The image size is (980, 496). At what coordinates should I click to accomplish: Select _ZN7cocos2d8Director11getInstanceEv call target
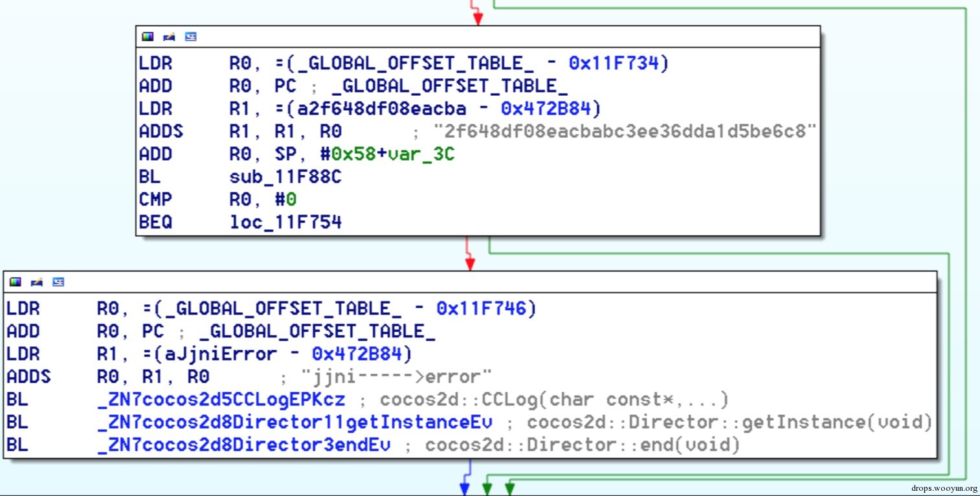point(295,422)
